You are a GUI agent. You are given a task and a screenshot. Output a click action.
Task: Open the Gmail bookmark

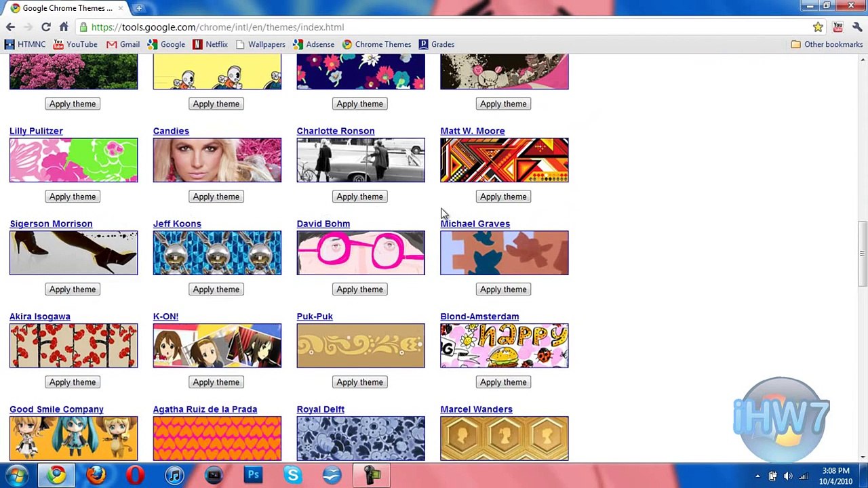coord(123,44)
